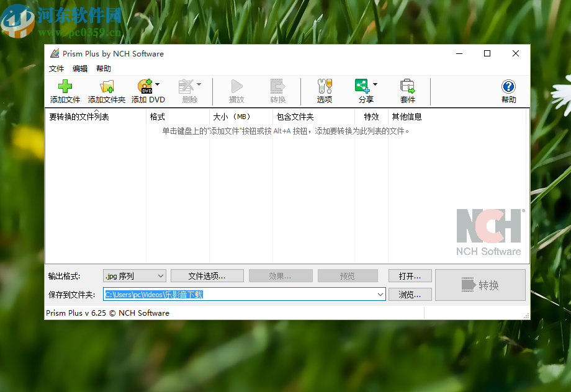Click the Add Files toolbar icon
This screenshot has height=392, width=571.
[x=64, y=91]
